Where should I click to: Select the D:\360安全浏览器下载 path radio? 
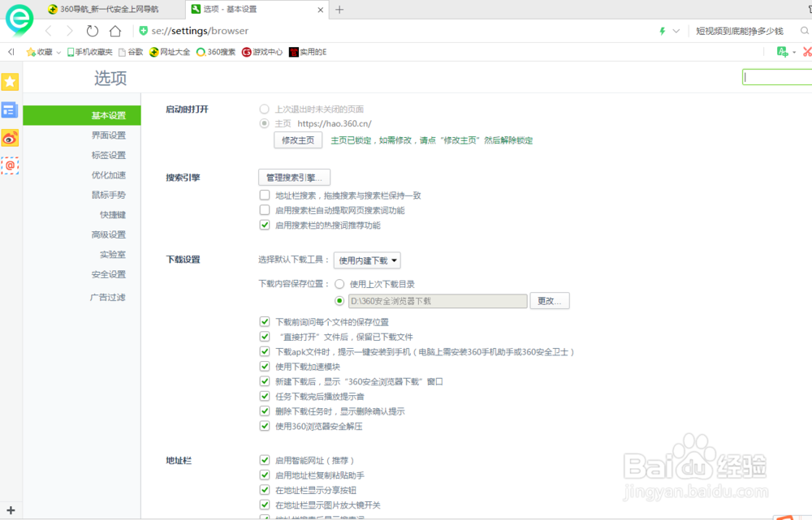[x=339, y=301]
